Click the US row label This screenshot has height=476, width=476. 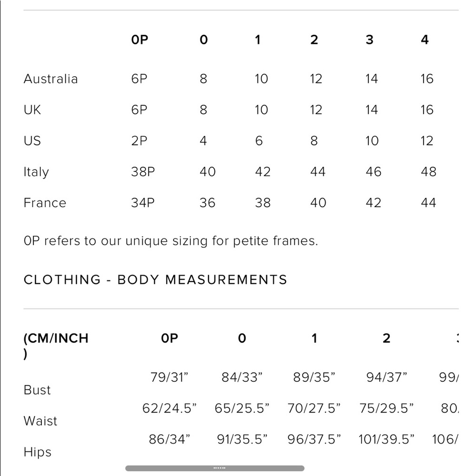point(32,141)
